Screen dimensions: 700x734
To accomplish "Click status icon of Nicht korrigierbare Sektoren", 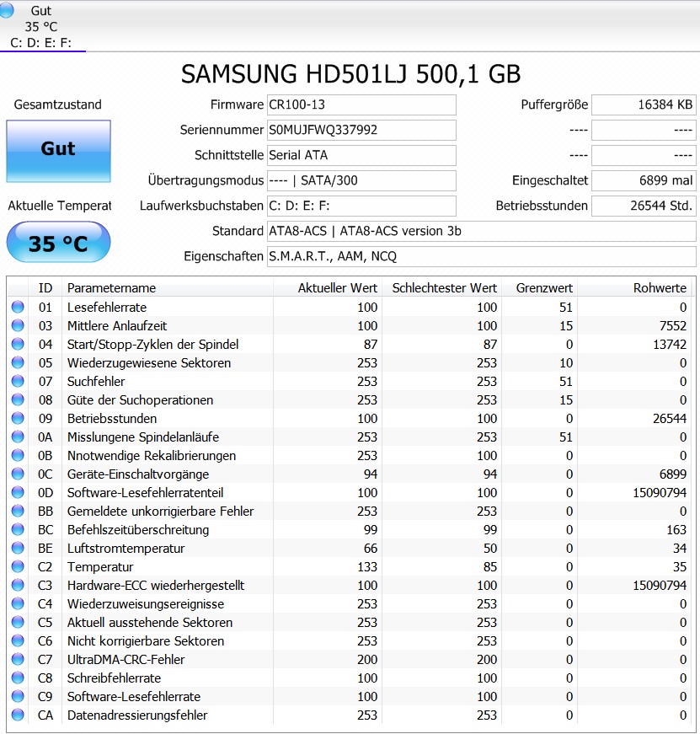I will click(18, 640).
